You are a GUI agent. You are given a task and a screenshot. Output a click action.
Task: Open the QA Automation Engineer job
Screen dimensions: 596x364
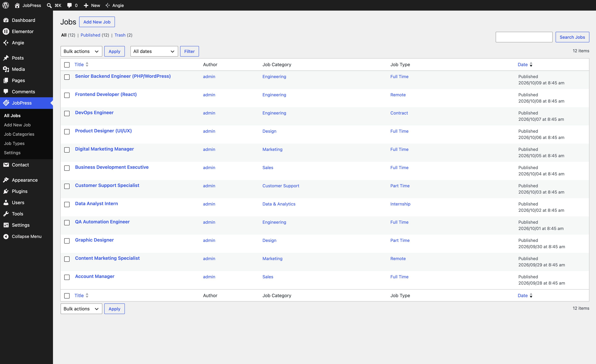coord(102,222)
